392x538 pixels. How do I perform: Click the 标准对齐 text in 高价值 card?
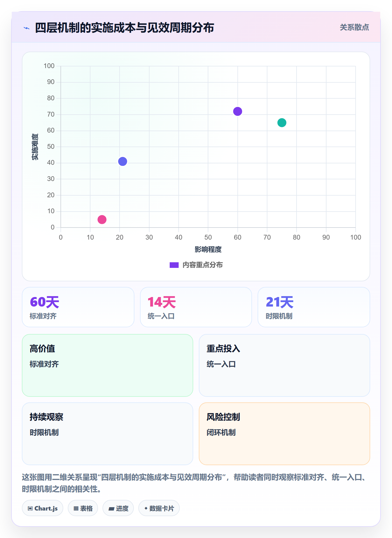(44, 364)
